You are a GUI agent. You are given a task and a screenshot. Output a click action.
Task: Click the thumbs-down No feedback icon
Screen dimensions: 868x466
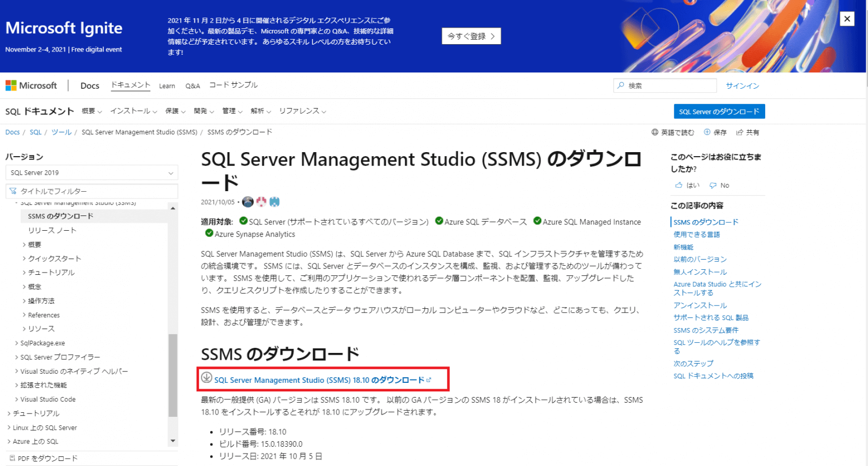[713, 185]
